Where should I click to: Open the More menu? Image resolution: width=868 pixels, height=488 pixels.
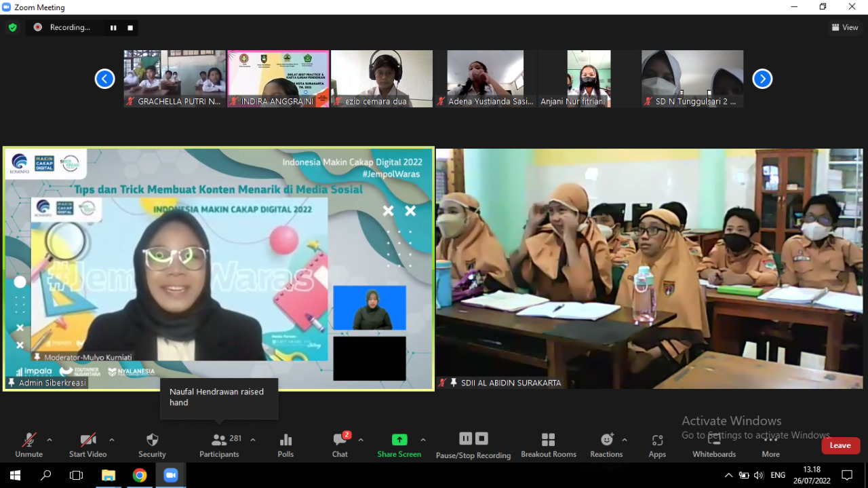click(x=770, y=445)
